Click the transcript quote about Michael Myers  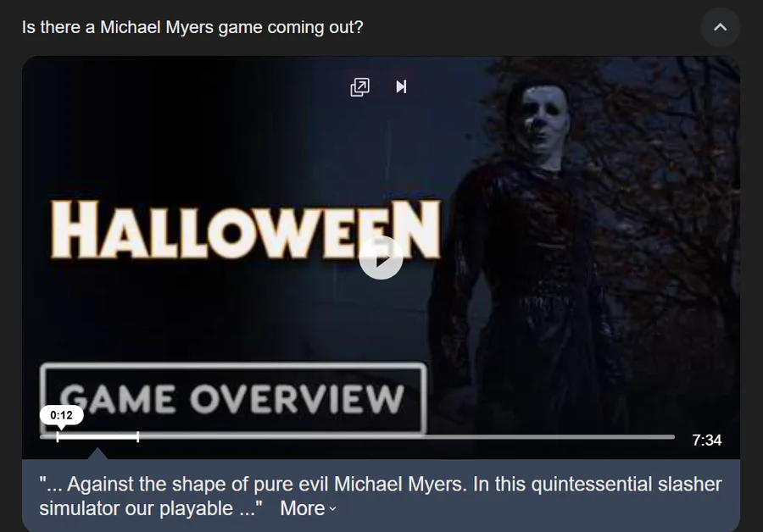(380, 496)
